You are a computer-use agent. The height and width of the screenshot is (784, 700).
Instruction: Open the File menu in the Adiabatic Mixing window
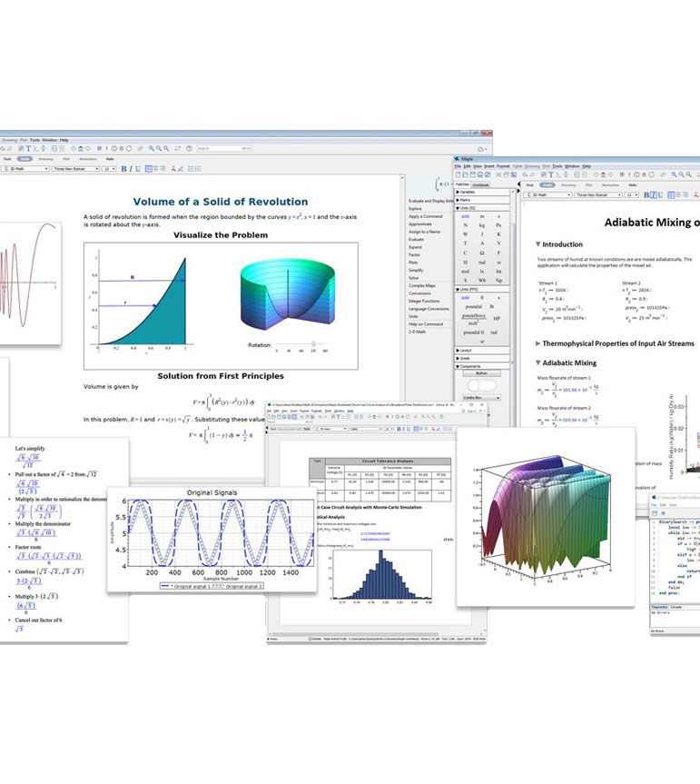(x=458, y=166)
